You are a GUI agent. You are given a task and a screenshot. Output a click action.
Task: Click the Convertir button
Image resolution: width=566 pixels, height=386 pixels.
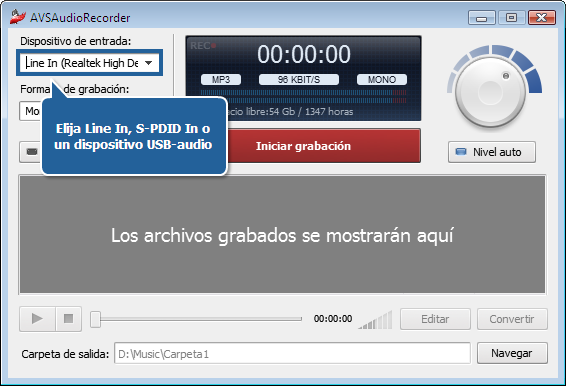tap(512, 319)
